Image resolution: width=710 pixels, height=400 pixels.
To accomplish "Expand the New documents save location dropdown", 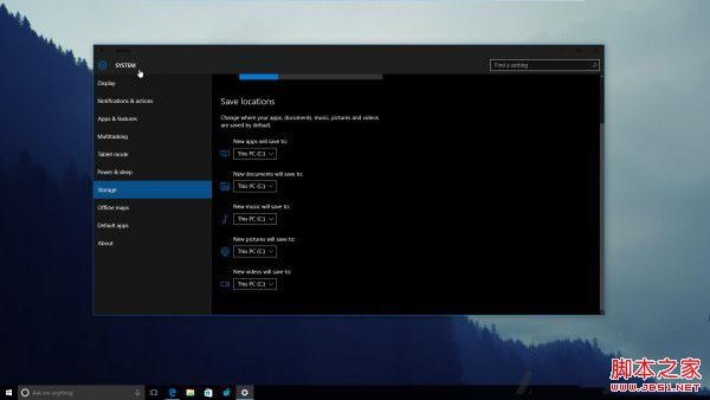I will tap(255, 186).
